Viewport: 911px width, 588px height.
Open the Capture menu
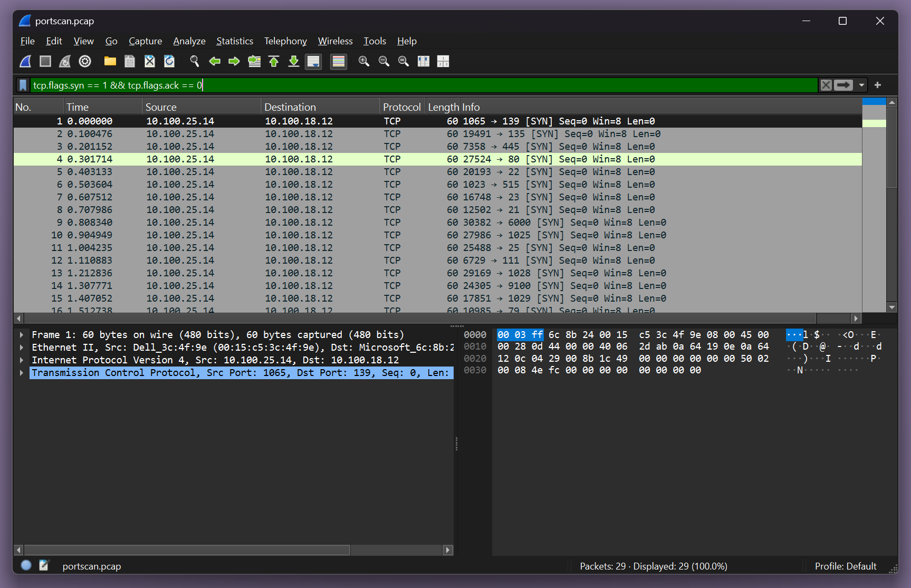(145, 41)
